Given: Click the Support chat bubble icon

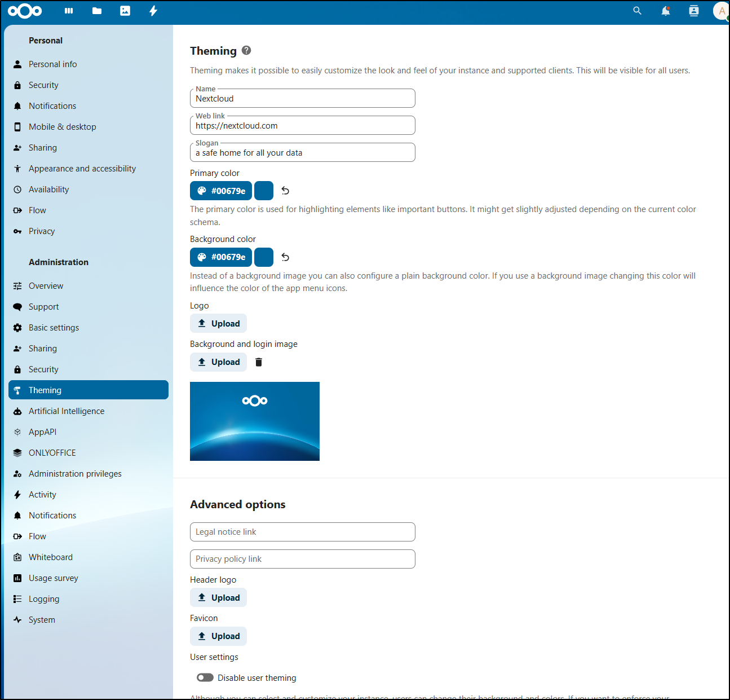Looking at the screenshot, I should pyautogui.click(x=17, y=307).
